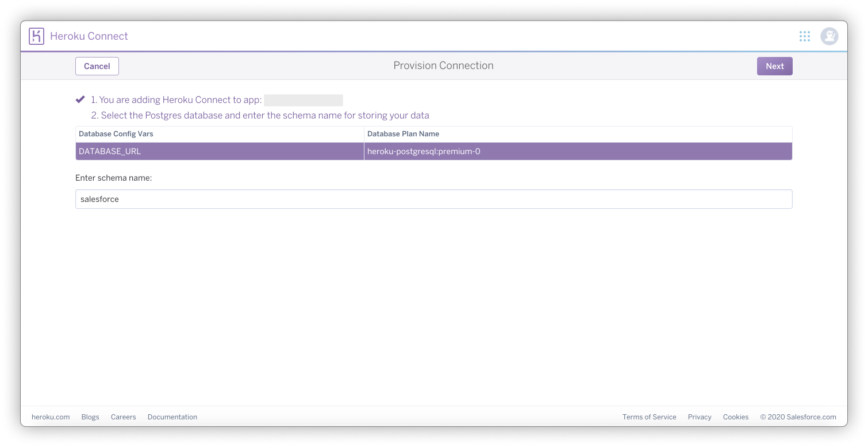Viewport: 868px width, 447px height.
Task: Open the Blogs footer link
Action: 90,417
